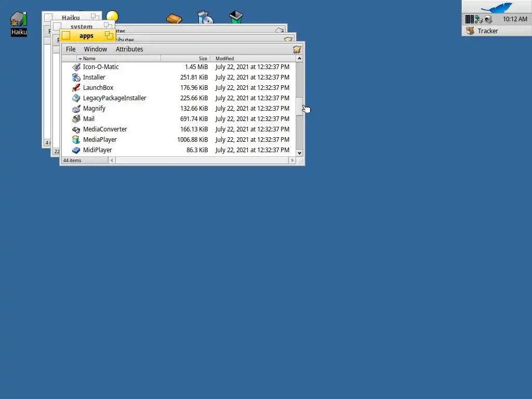The width and height of the screenshot is (532, 399).
Task: Click the Trash bin desktop icon
Action: click(x=236, y=17)
